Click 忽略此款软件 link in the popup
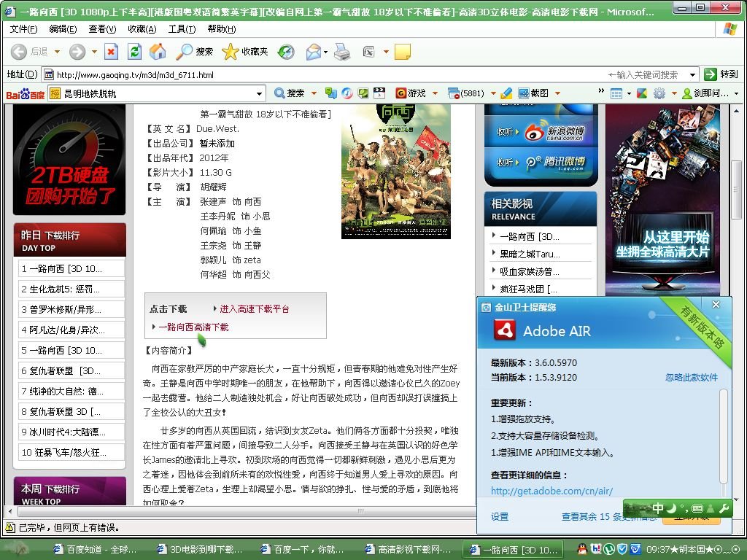 coord(691,378)
